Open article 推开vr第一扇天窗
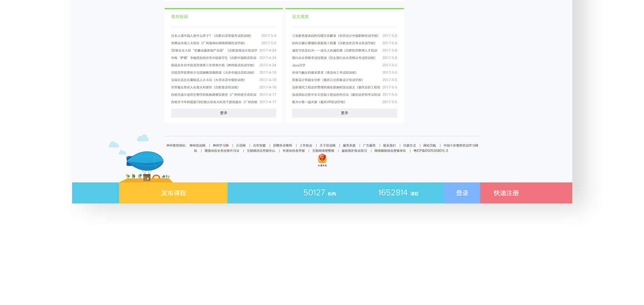Screen dimensions: 644x305 [318, 102]
